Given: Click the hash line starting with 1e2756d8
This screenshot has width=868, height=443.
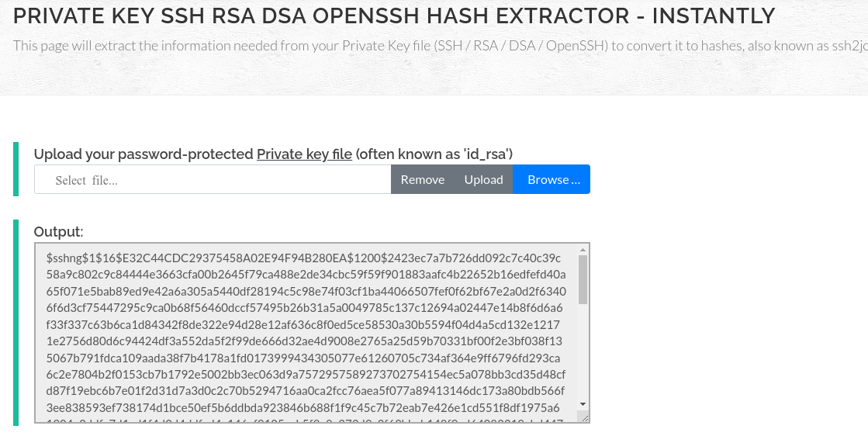Looking at the screenshot, I should 304,341.
